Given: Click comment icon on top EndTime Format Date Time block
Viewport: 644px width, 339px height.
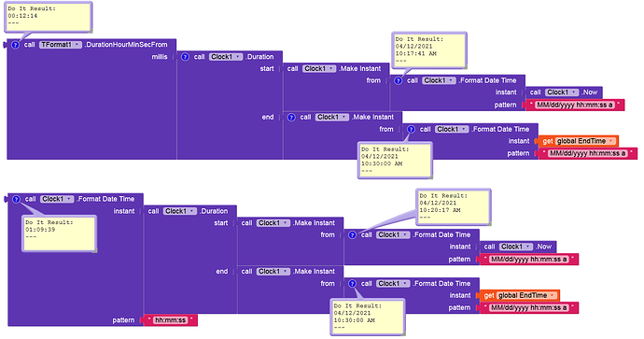Looking at the screenshot, I should pos(411,129).
